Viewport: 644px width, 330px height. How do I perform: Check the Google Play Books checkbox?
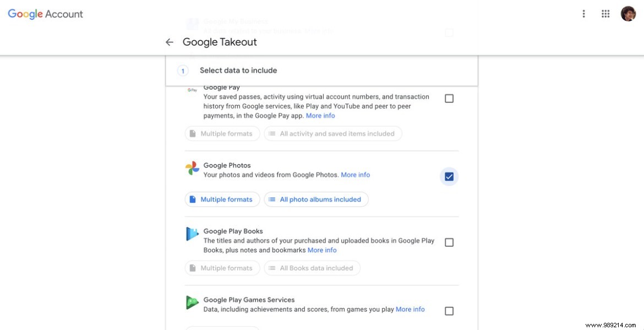[x=449, y=242]
